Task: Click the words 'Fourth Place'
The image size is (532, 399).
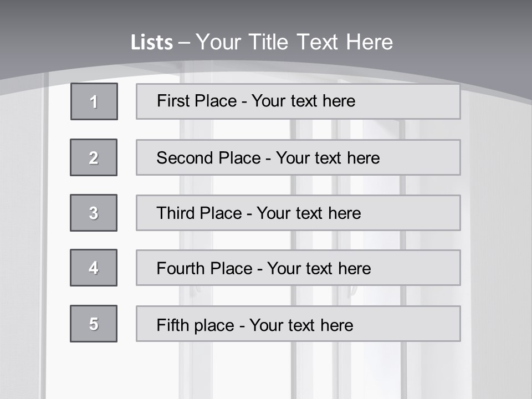Action: point(204,268)
